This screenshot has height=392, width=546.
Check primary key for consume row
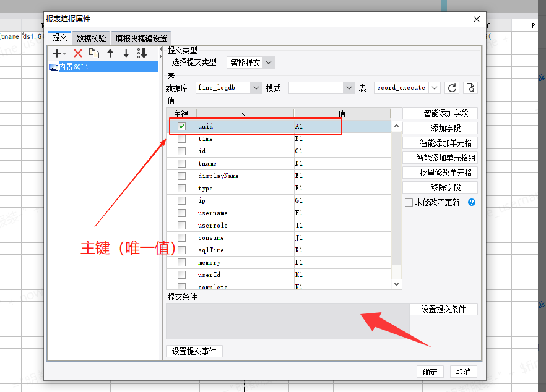pos(181,237)
